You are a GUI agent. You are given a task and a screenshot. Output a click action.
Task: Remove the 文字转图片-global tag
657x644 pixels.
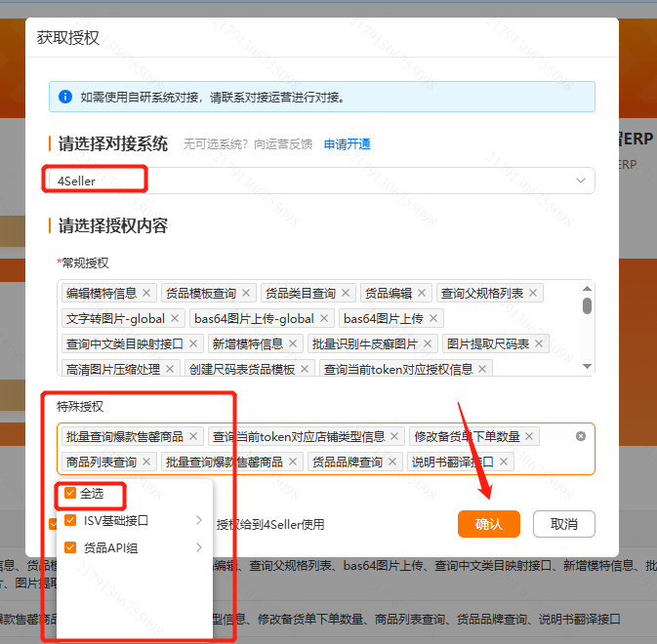click(175, 319)
